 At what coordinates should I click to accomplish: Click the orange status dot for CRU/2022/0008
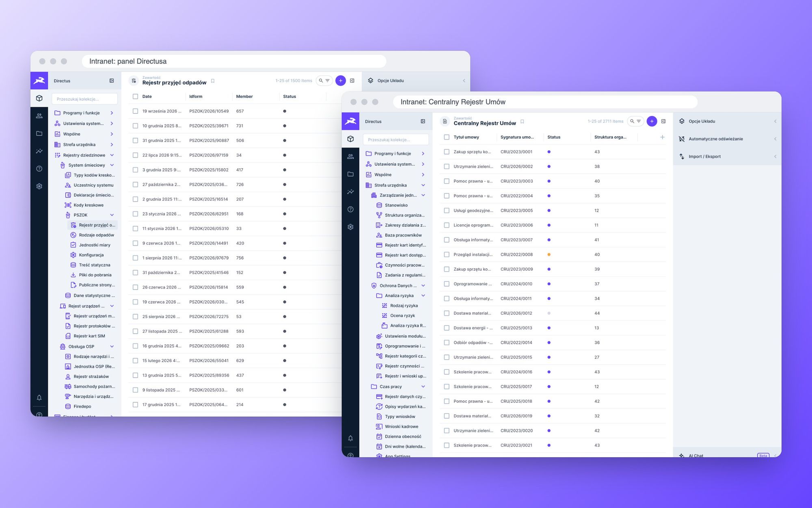click(549, 254)
